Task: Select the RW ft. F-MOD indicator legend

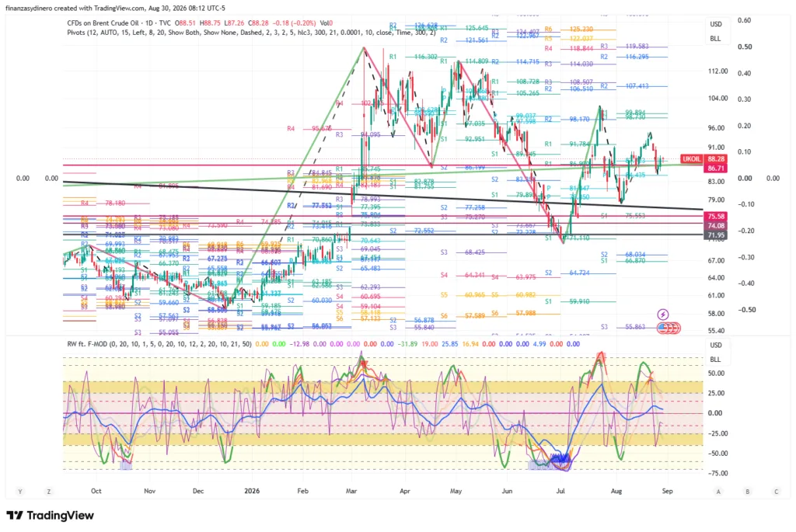Action: pos(159,344)
